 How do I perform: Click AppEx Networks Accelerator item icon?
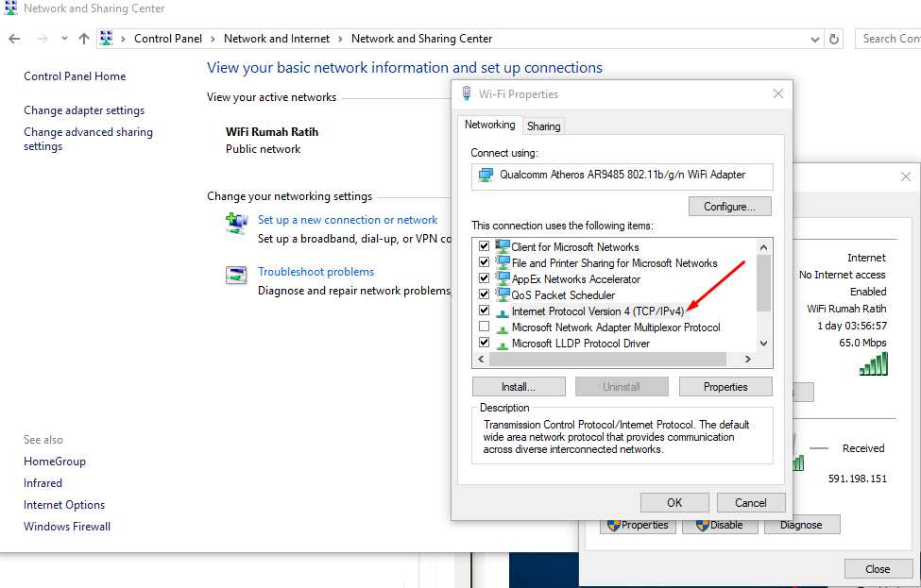tap(503, 277)
